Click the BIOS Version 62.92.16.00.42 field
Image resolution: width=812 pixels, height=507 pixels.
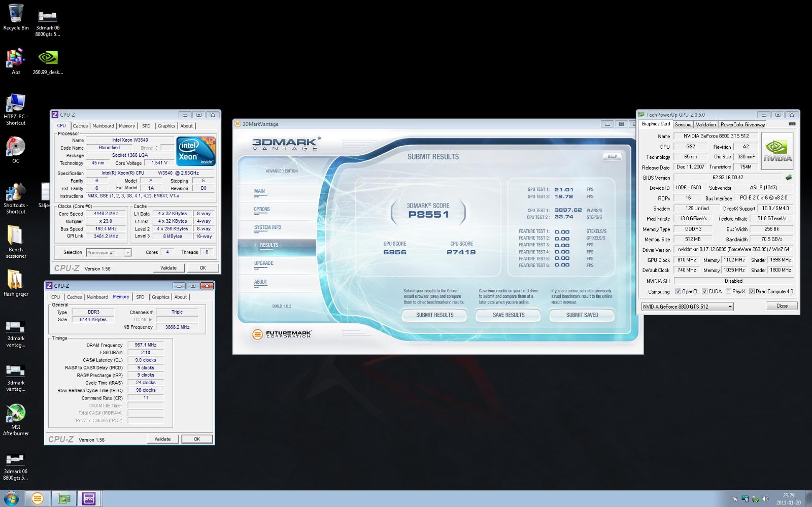(x=728, y=178)
